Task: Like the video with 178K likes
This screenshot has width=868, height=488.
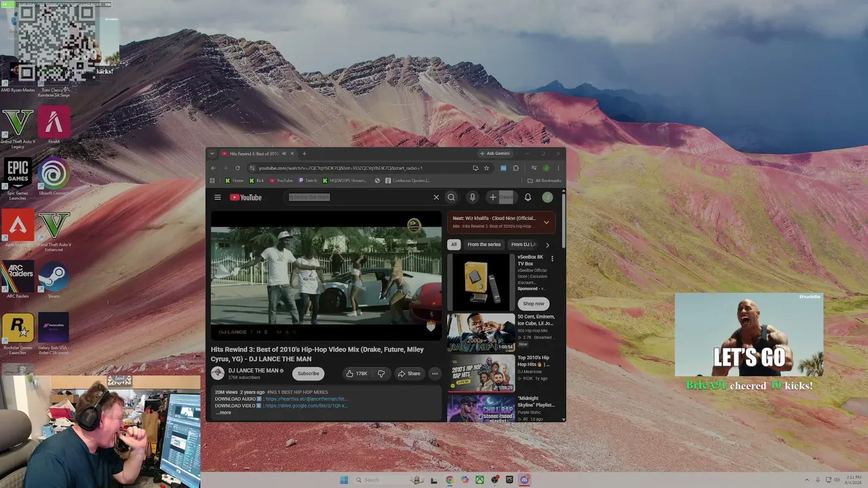Action: coord(357,373)
